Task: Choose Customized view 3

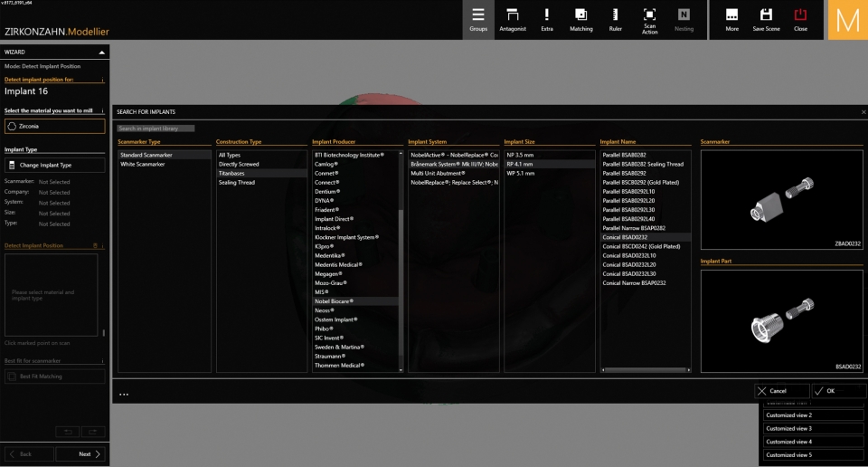Action: coord(814,428)
